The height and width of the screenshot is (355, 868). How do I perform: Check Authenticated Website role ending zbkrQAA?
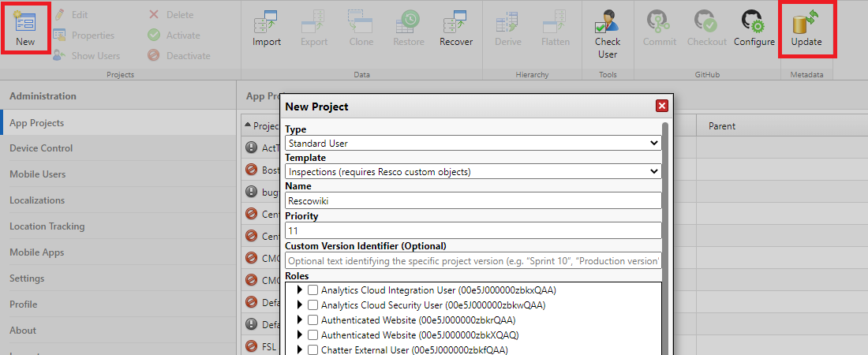pos(312,319)
